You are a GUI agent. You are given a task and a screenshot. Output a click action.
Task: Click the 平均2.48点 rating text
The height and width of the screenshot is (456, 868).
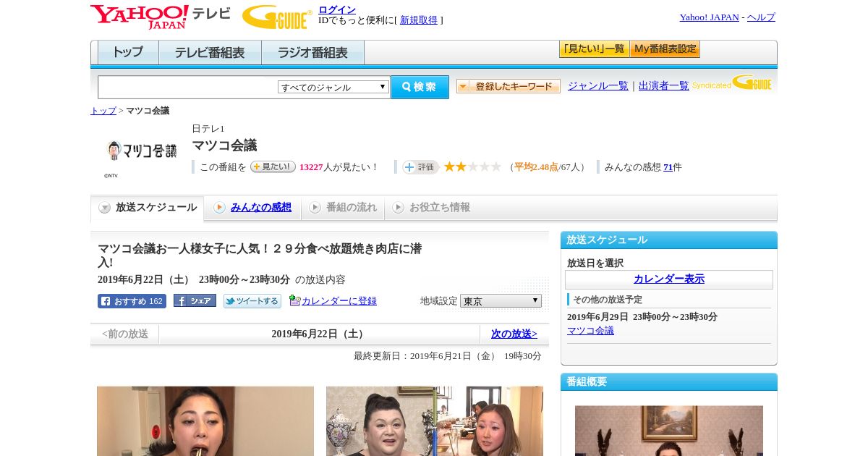(536, 167)
